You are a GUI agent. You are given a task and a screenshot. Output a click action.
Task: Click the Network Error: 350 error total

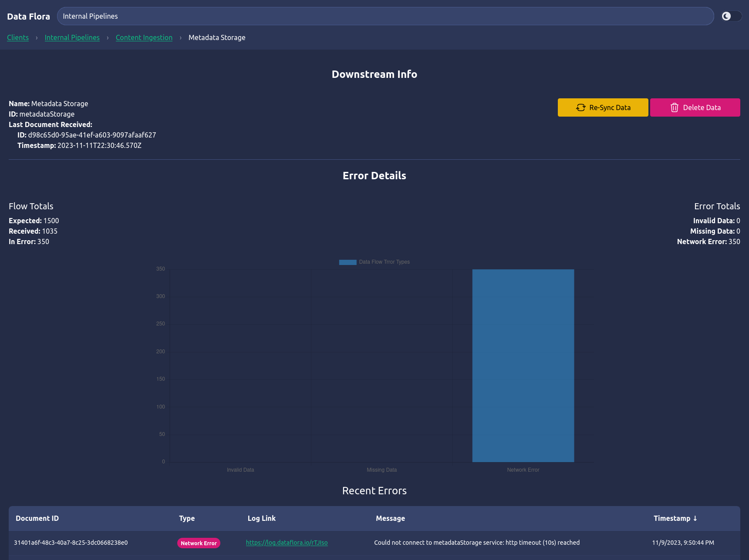[709, 241]
